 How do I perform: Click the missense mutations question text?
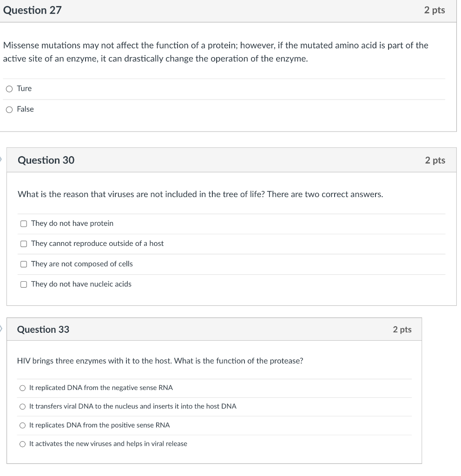(216, 52)
